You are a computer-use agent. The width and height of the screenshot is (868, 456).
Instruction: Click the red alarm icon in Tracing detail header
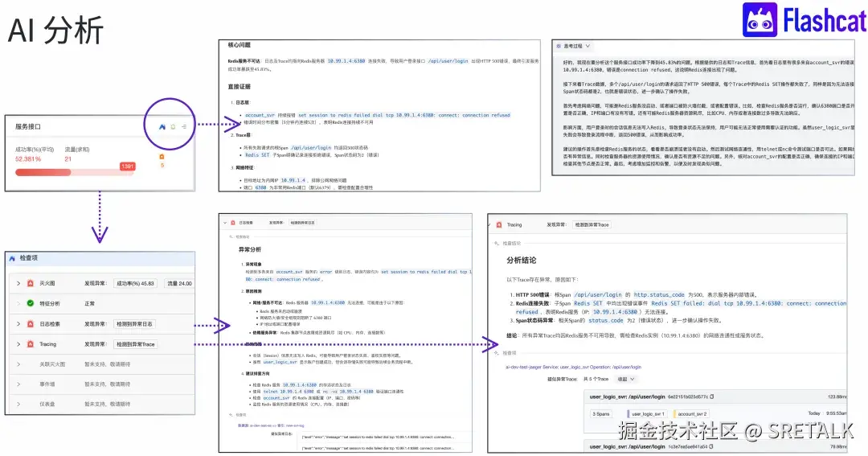coord(499,225)
